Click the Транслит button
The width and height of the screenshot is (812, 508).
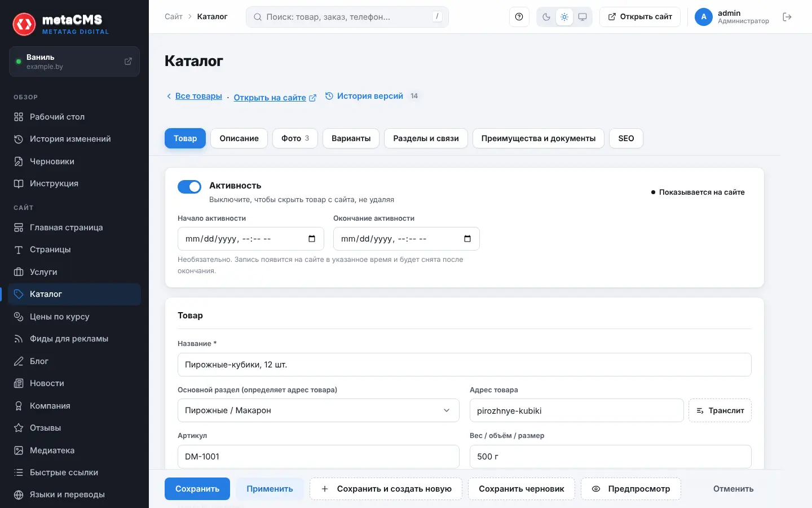point(720,410)
